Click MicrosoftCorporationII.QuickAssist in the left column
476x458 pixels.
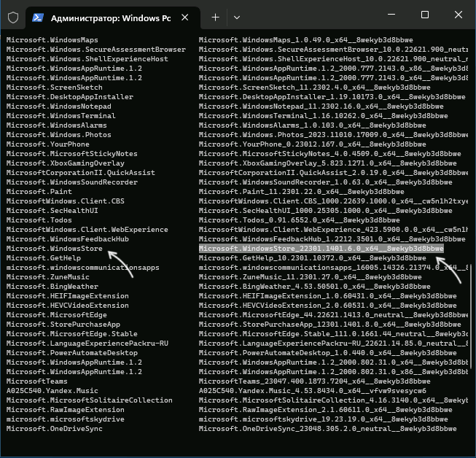pos(81,173)
